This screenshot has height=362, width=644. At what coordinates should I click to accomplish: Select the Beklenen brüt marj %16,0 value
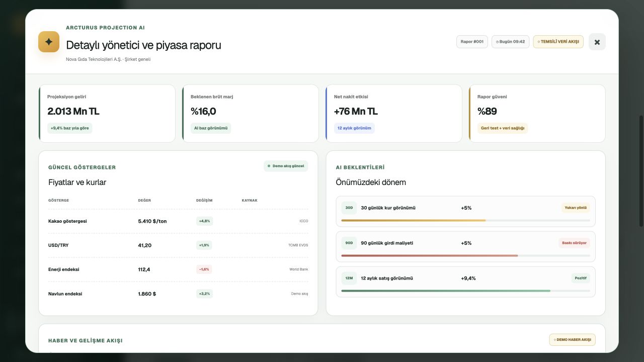pos(203,111)
